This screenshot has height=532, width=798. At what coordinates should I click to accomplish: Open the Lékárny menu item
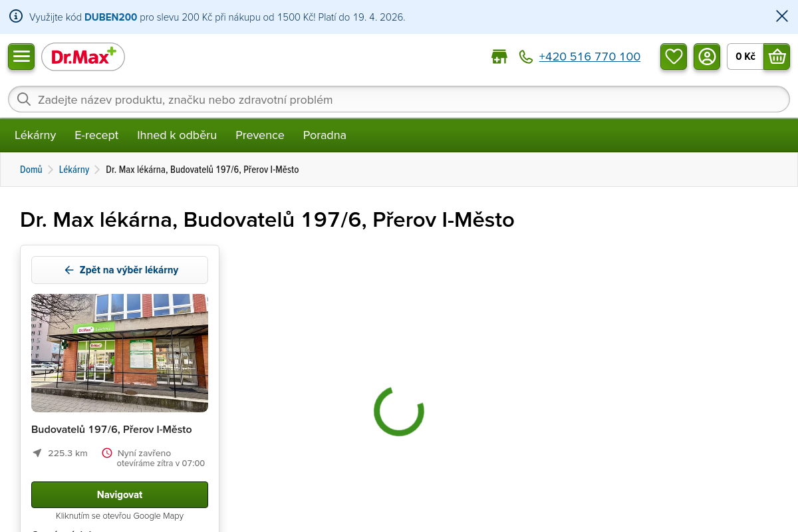click(35, 135)
